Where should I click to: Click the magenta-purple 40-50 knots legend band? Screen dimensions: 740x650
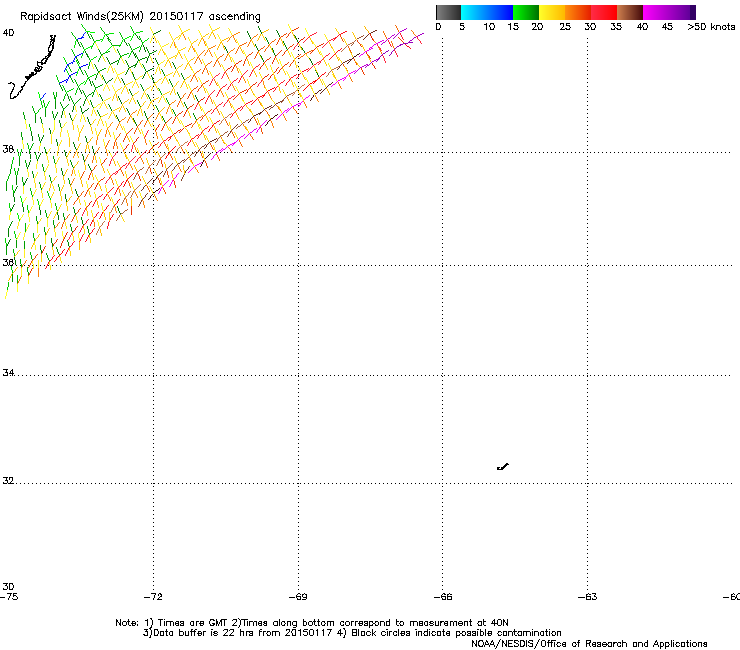click(669, 12)
